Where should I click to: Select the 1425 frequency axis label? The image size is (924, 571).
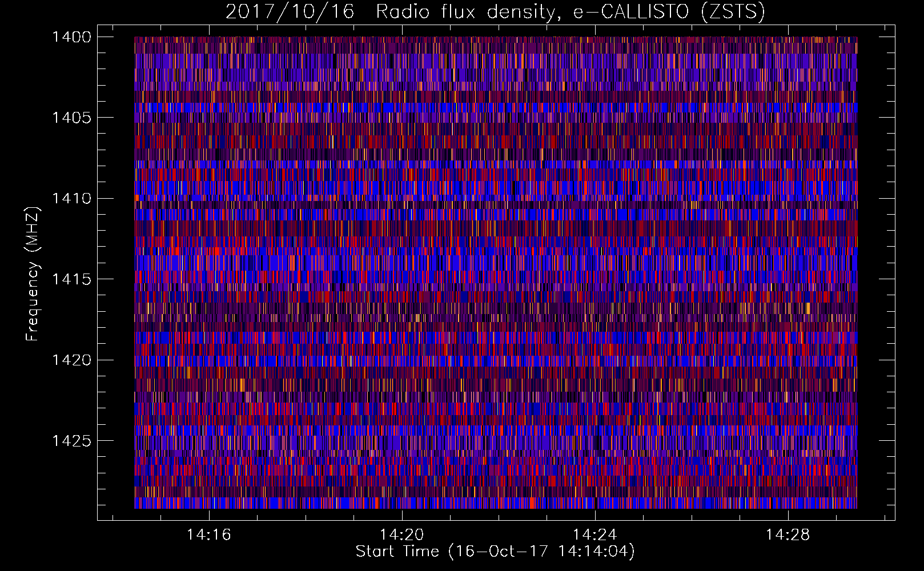click(71, 441)
